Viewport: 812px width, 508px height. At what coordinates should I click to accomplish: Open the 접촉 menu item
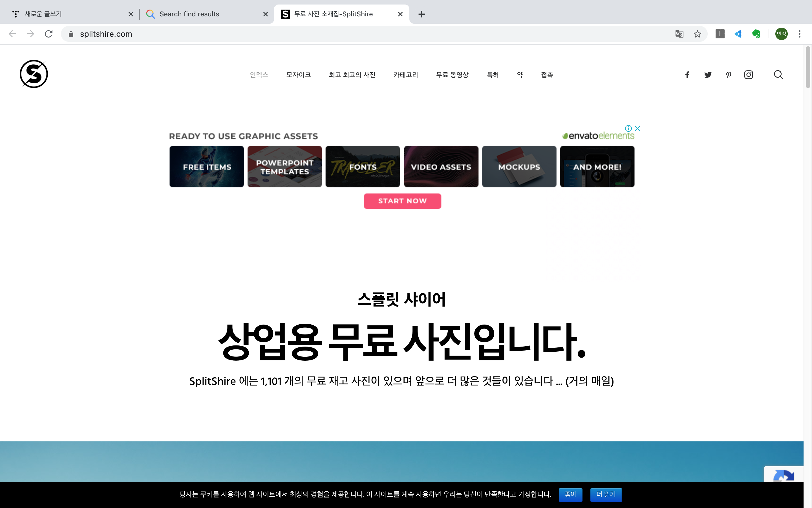[547, 75]
